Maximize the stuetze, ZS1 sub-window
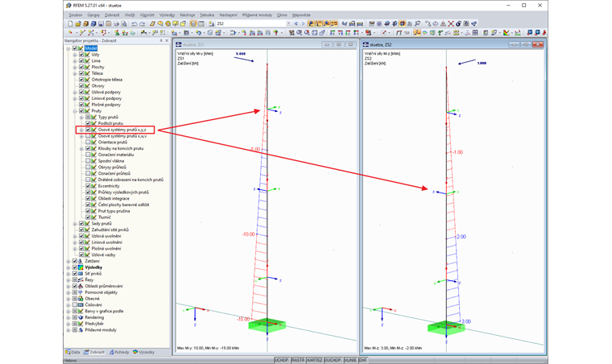 point(339,44)
